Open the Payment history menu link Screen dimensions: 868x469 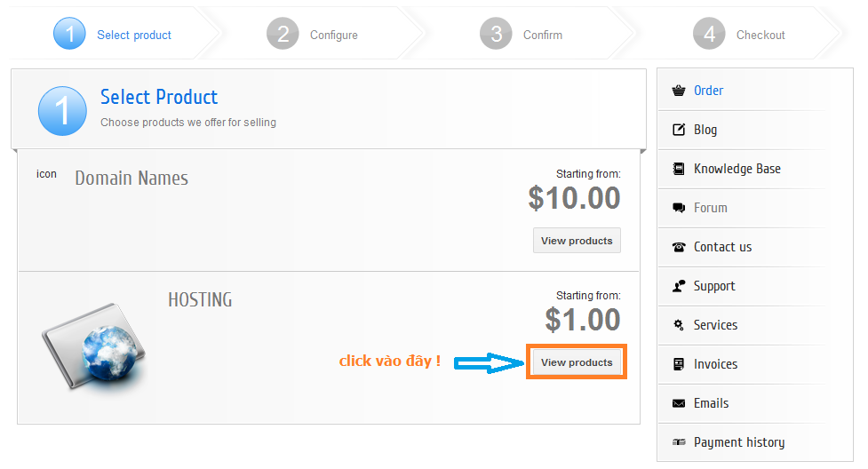click(x=738, y=442)
